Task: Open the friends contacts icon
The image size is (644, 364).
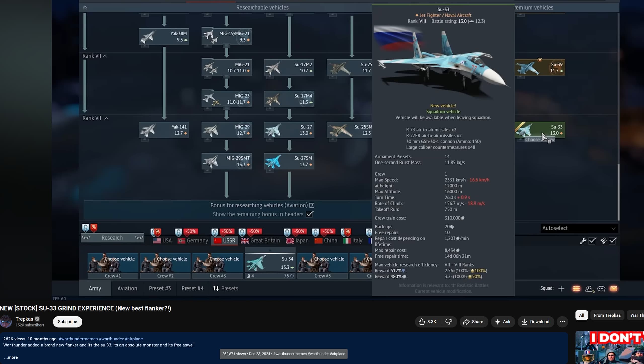Action: (x=589, y=289)
